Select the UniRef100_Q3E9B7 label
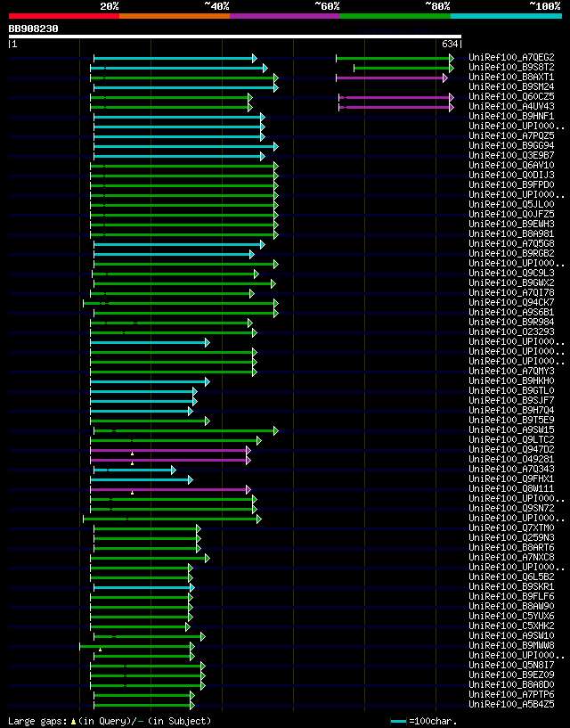Screen dimensions: 570x728 coord(511,156)
